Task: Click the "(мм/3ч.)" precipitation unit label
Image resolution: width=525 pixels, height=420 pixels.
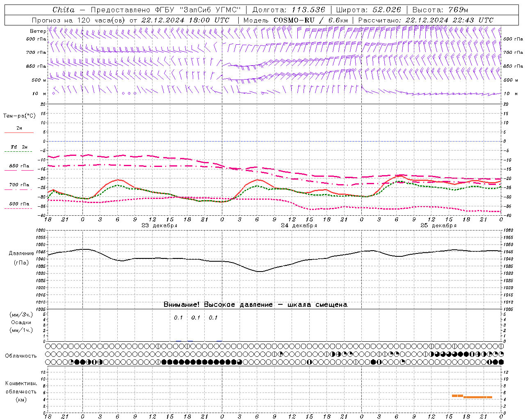Action: point(21,315)
